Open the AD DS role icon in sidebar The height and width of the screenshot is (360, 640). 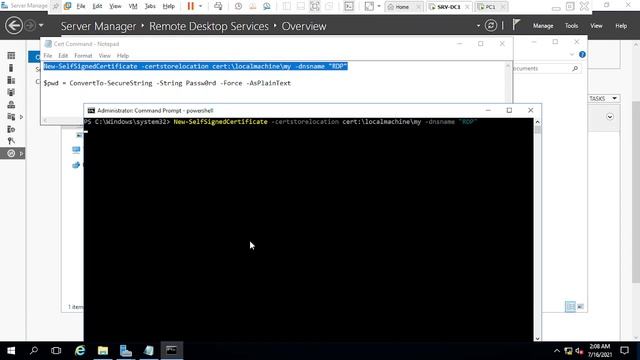pyautogui.click(x=11, y=92)
